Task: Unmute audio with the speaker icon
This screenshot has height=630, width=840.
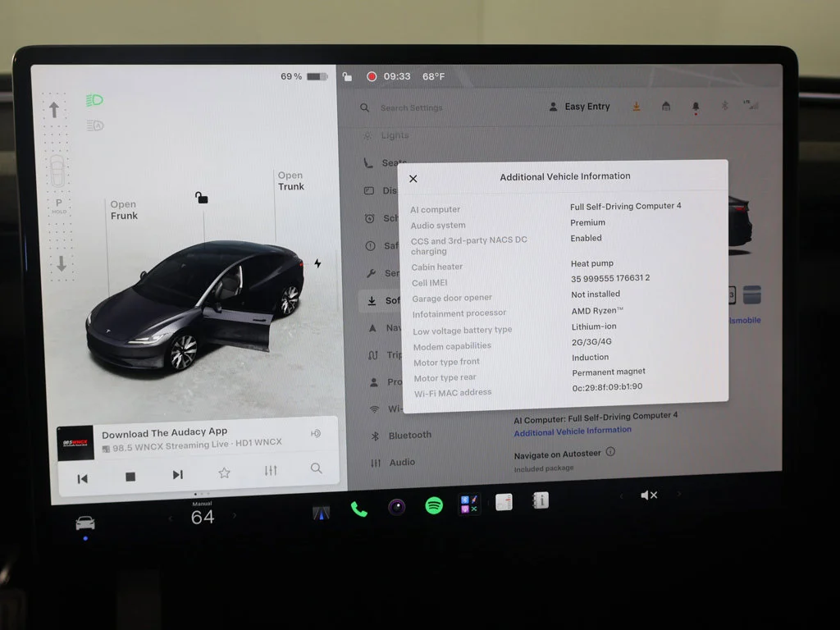Action: pyautogui.click(x=649, y=495)
